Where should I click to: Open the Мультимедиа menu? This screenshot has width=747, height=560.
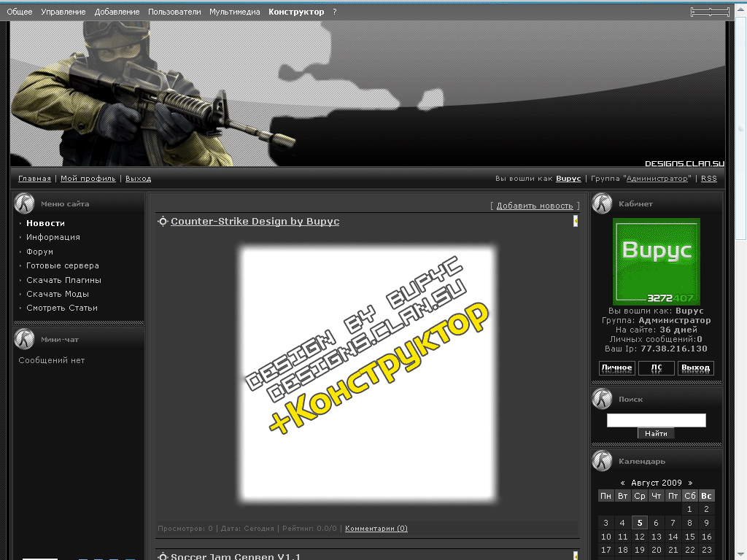234,12
